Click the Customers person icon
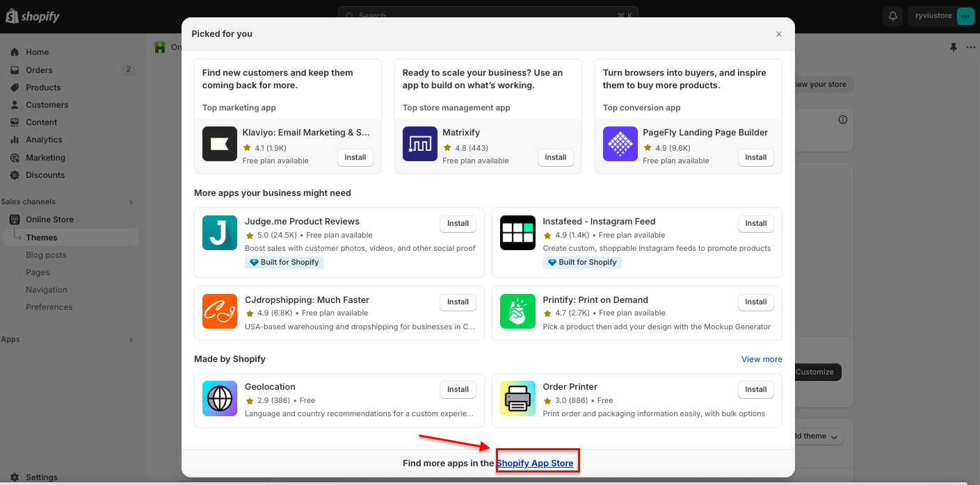This screenshot has height=485, width=980. (x=15, y=105)
